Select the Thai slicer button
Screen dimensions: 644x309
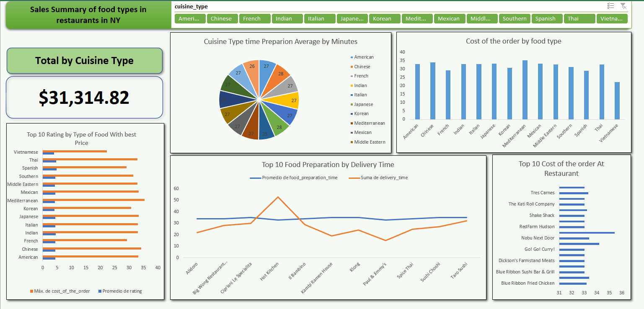[579, 18]
